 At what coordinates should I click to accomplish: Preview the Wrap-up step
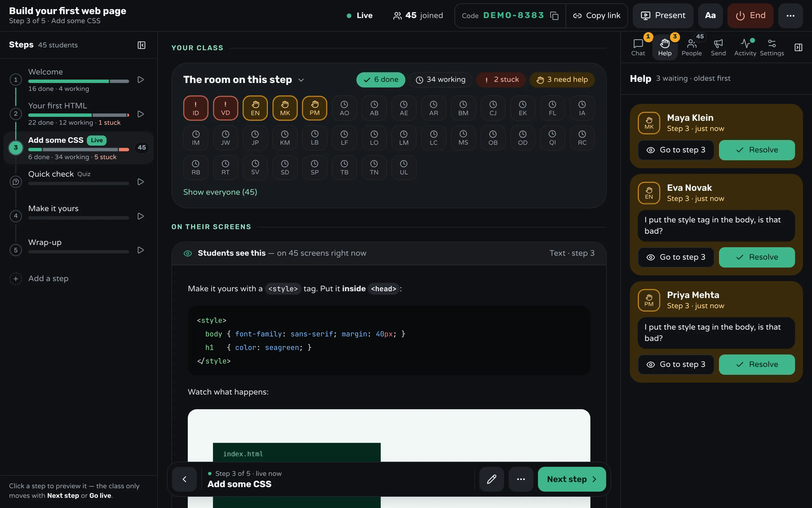pyautogui.click(x=141, y=250)
